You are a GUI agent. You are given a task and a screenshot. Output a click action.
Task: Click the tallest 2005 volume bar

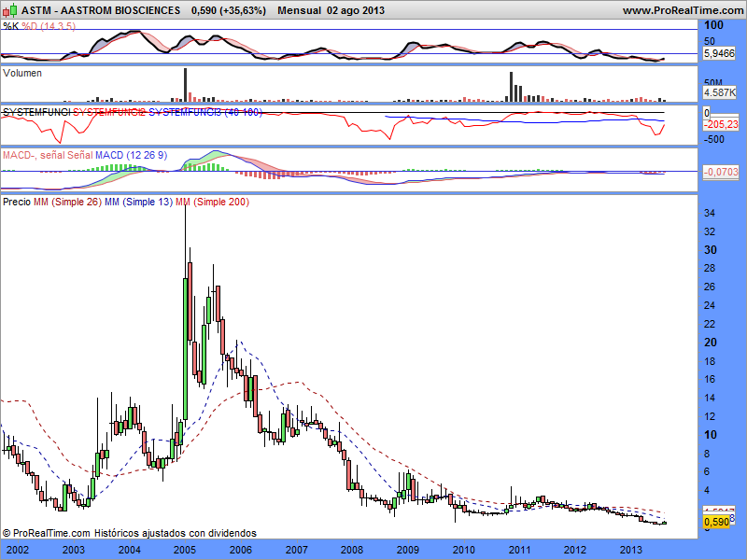pyautogui.click(x=185, y=85)
